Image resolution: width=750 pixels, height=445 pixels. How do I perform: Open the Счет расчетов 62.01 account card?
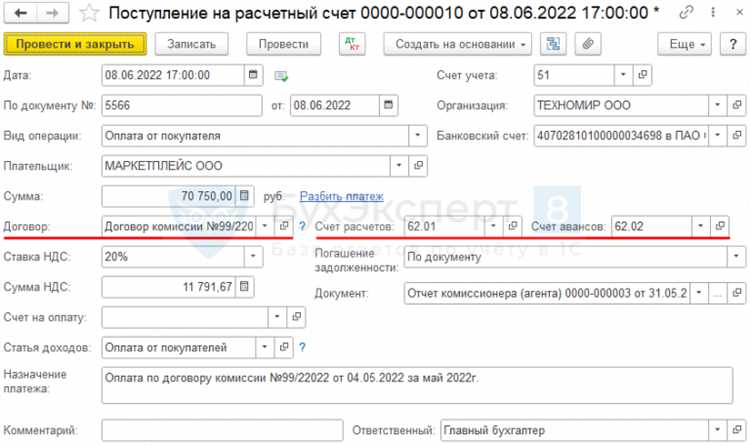click(x=512, y=226)
